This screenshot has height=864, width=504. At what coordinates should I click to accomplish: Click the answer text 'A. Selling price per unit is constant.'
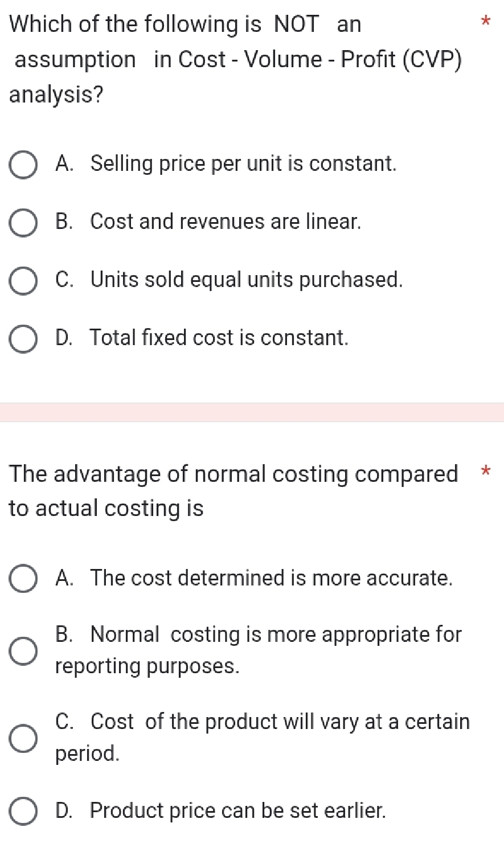(226, 164)
